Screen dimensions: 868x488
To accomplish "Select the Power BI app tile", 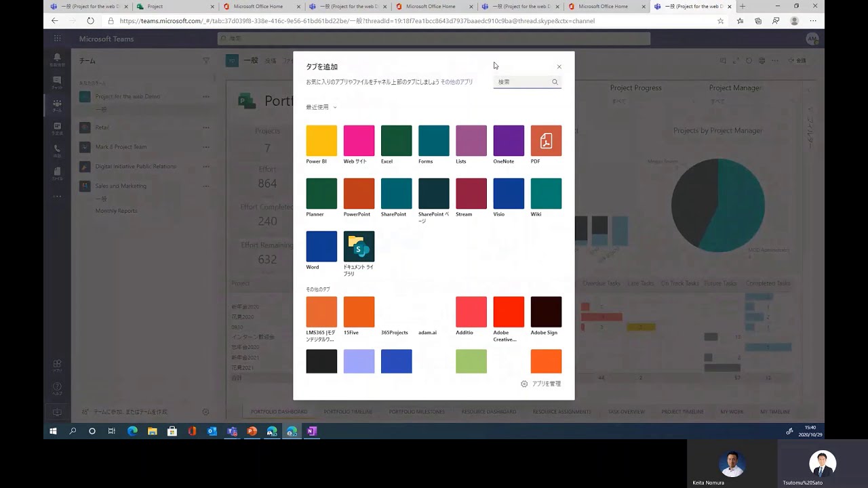I will pyautogui.click(x=321, y=141).
